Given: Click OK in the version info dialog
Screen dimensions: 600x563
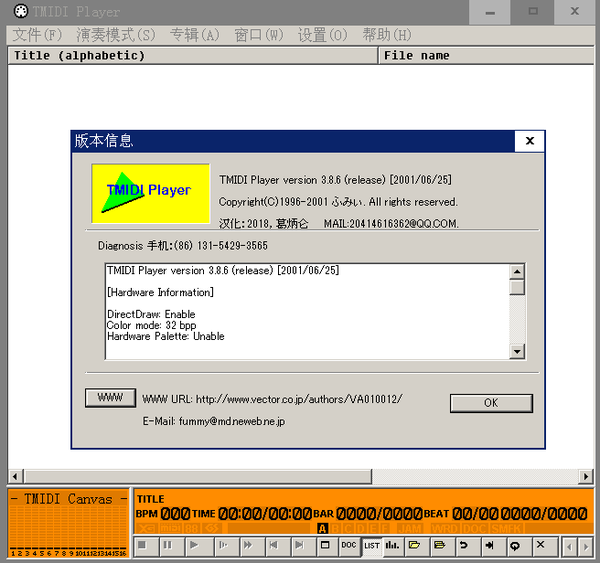Looking at the screenshot, I should click(491, 403).
